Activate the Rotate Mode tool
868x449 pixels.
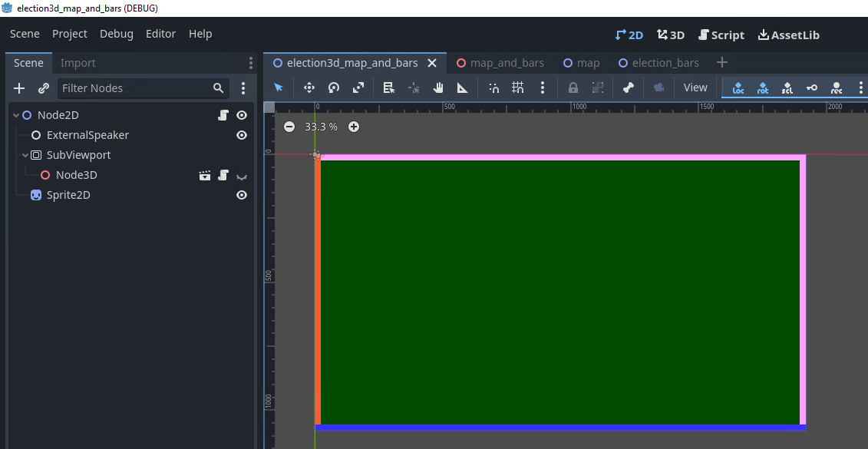(x=334, y=87)
